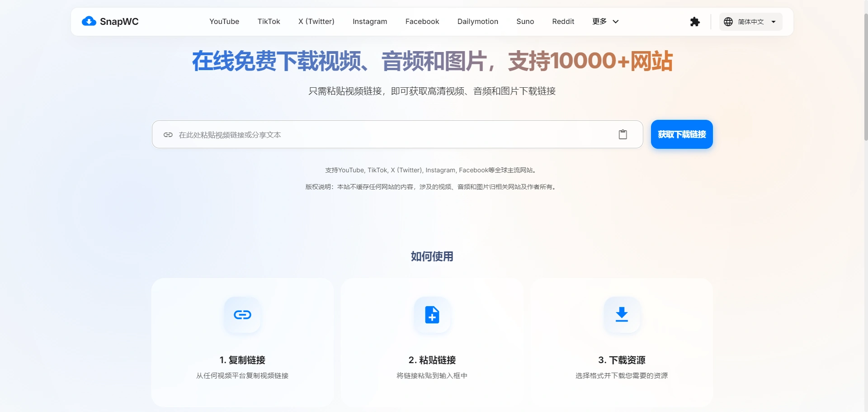
Task: Select the TikTok menu item
Action: (x=269, y=21)
